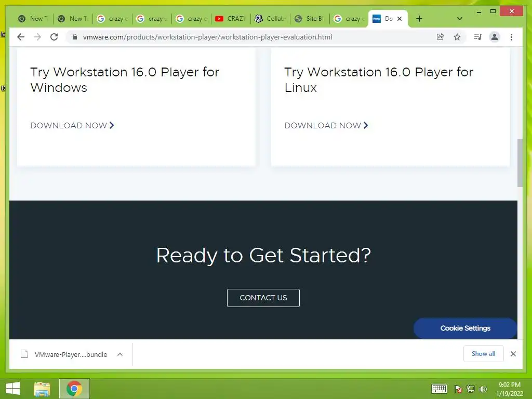Close the downloads bar
This screenshot has height=399, width=532.
(513, 354)
